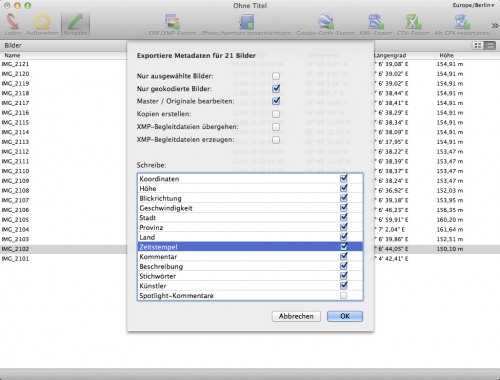Enable Kopien erstellen checkbox
This screenshot has width=500, height=380.
276,114
